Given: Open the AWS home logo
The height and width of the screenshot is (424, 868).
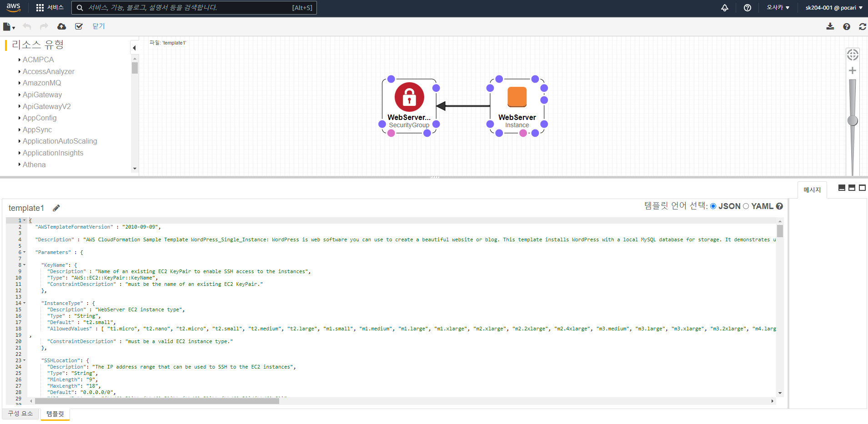Looking at the screenshot, I should (13, 7).
